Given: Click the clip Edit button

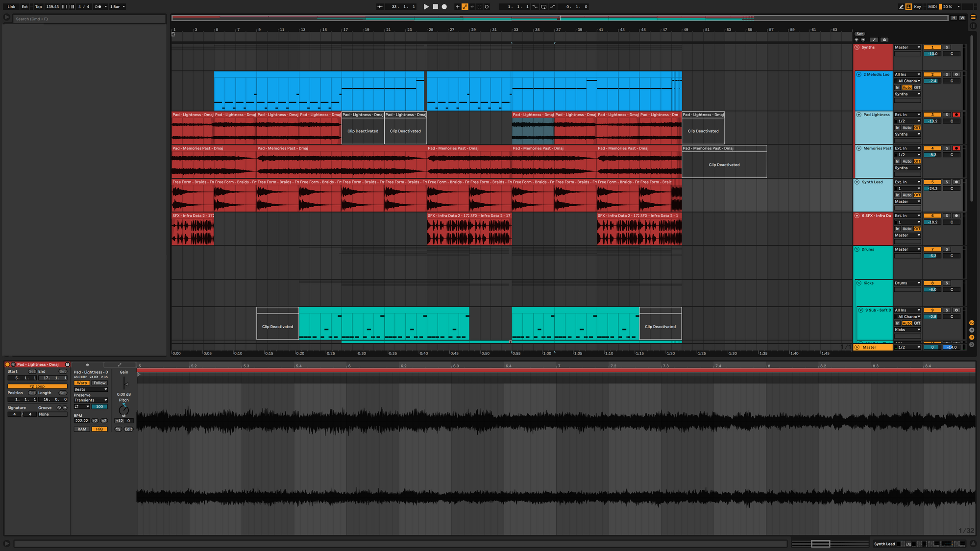Looking at the screenshot, I should point(128,429).
